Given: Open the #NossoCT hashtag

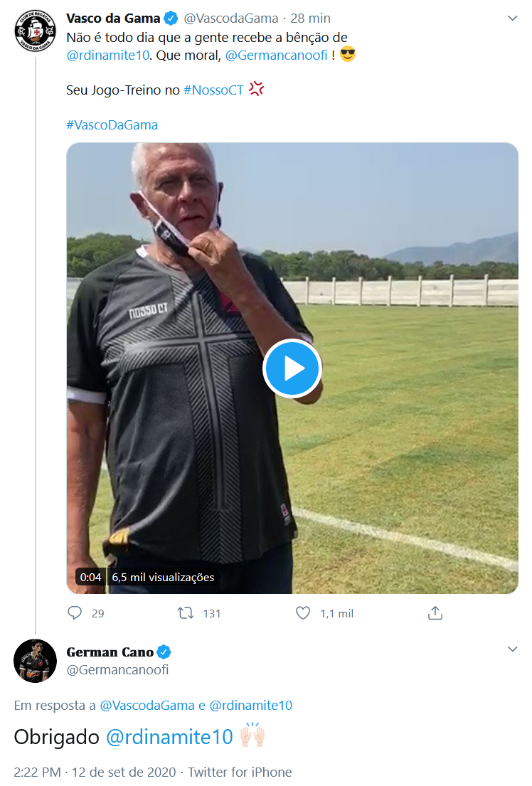Looking at the screenshot, I should (213, 90).
